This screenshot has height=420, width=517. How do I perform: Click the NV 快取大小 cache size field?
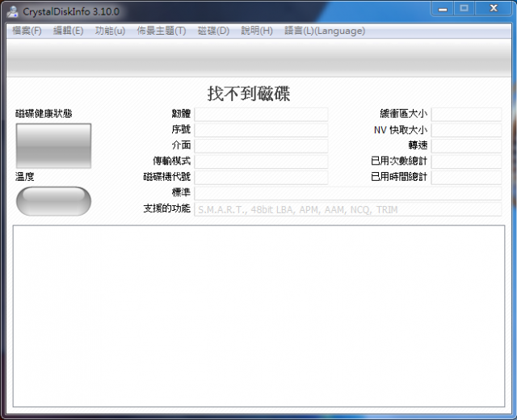point(466,130)
